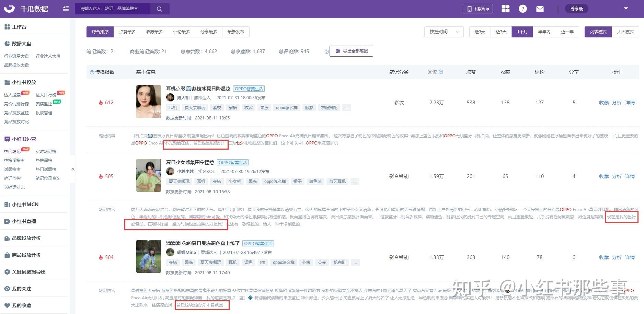The height and width of the screenshot is (314, 644).
Task: Select the 分享最多 sort tab
Action: click(x=209, y=32)
